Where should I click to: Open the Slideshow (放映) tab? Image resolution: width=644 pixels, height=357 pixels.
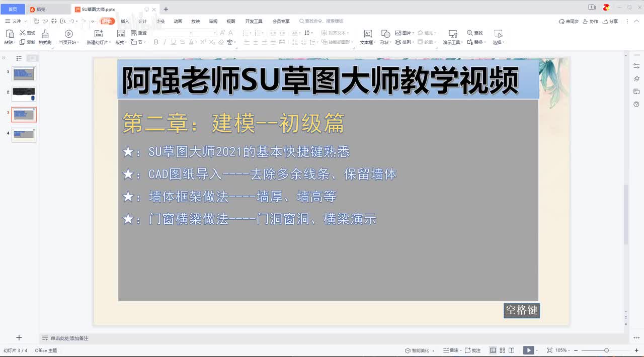195,21
